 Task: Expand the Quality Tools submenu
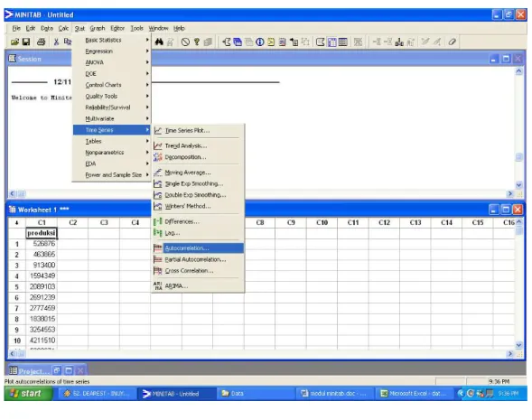(x=112, y=96)
